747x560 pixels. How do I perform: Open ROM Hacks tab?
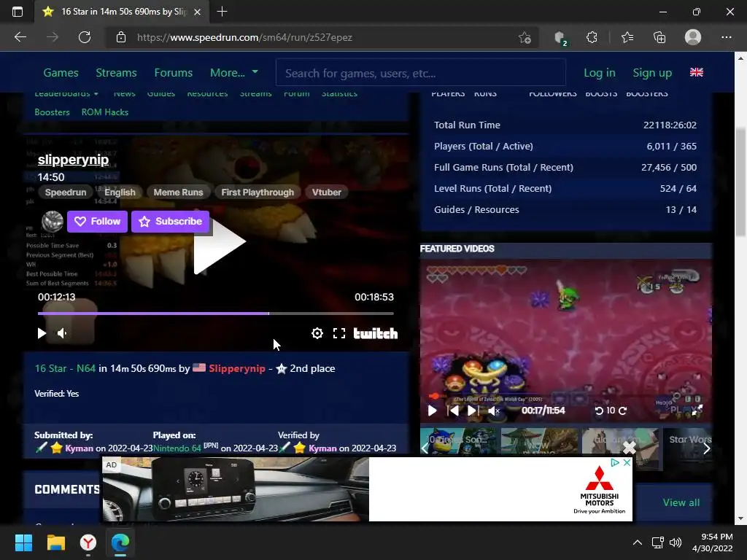pyautogui.click(x=105, y=112)
